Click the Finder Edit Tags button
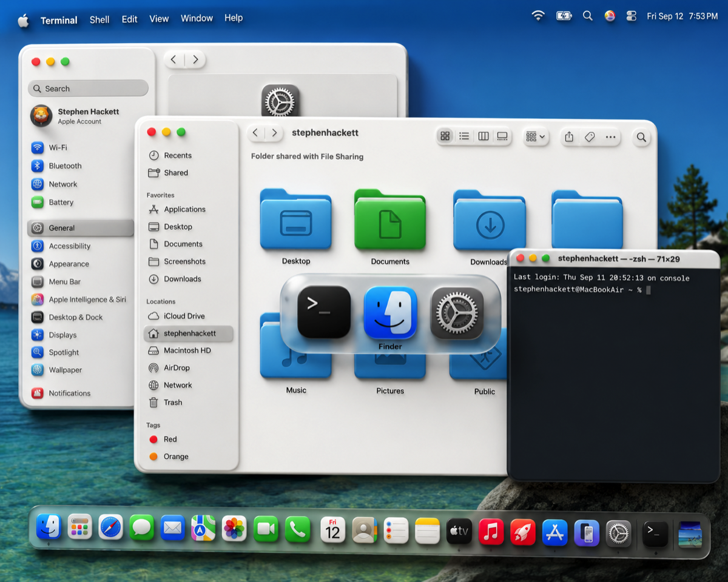Viewport: 728px width, 582px height. [x=590, y=138]
